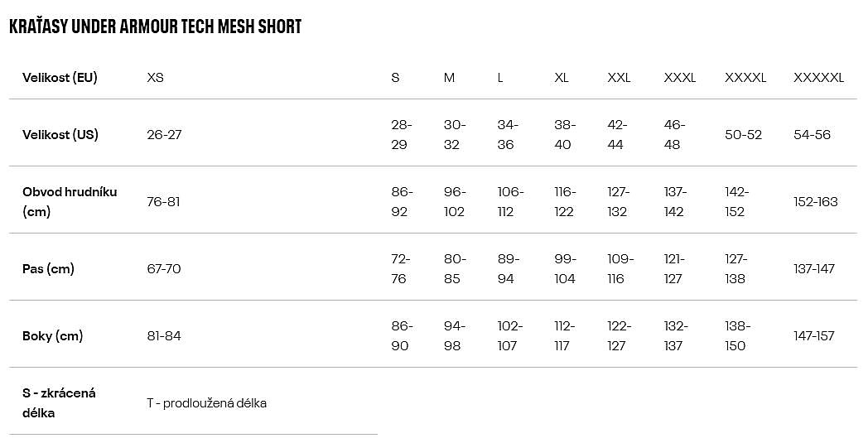This screenshot has width=868, height=443.
Task: Click the Kraťasy Under Armour Tech Mesh Short heading
Action: point(155,26)
